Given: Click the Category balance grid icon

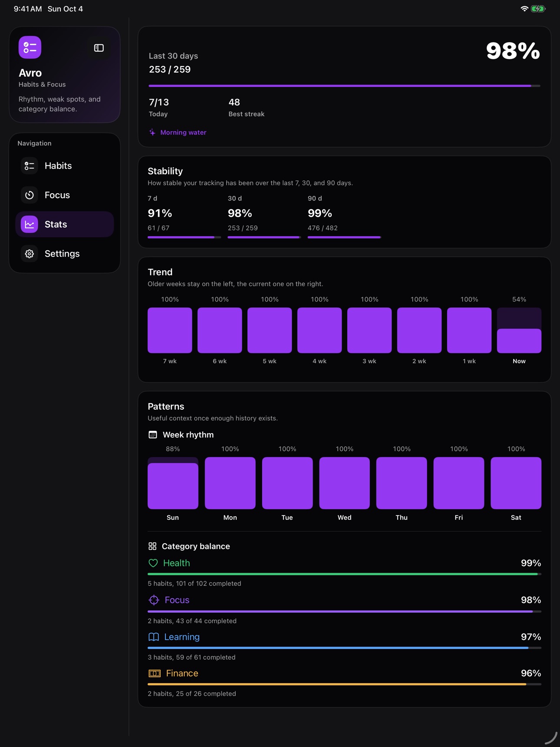Looking at the screenshot, I should pyautogui.click(x=152, y=546).
